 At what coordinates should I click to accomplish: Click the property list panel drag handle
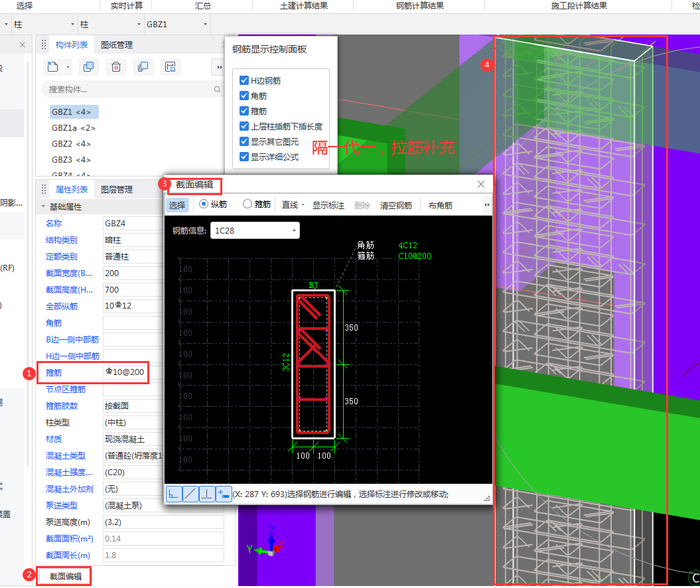[44, 189]
